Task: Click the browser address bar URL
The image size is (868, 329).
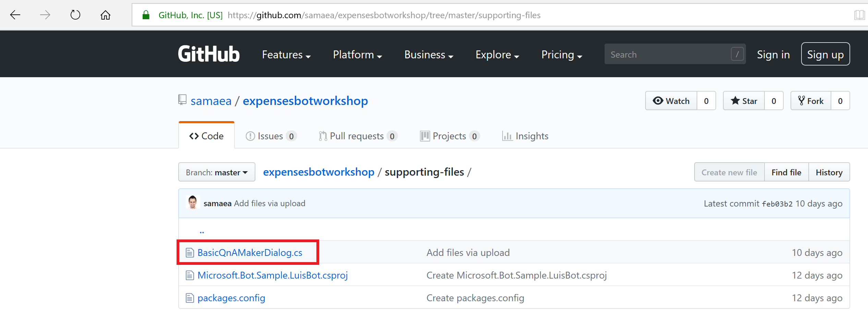Action: click(x=384, y=15)
